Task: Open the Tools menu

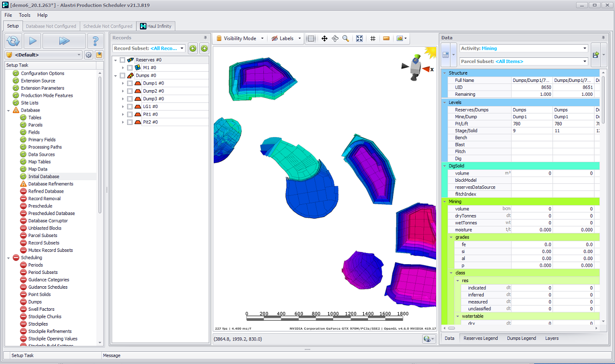Action: [x=25, y=15]
